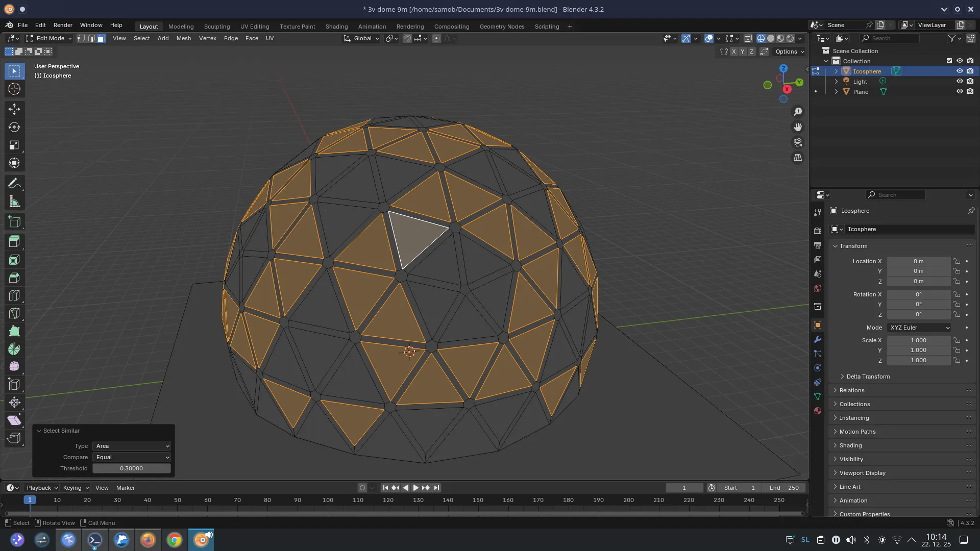Open the Type dropdown in Select Similar panel
This screenshot has width=980, height=551.
(131, 446)
